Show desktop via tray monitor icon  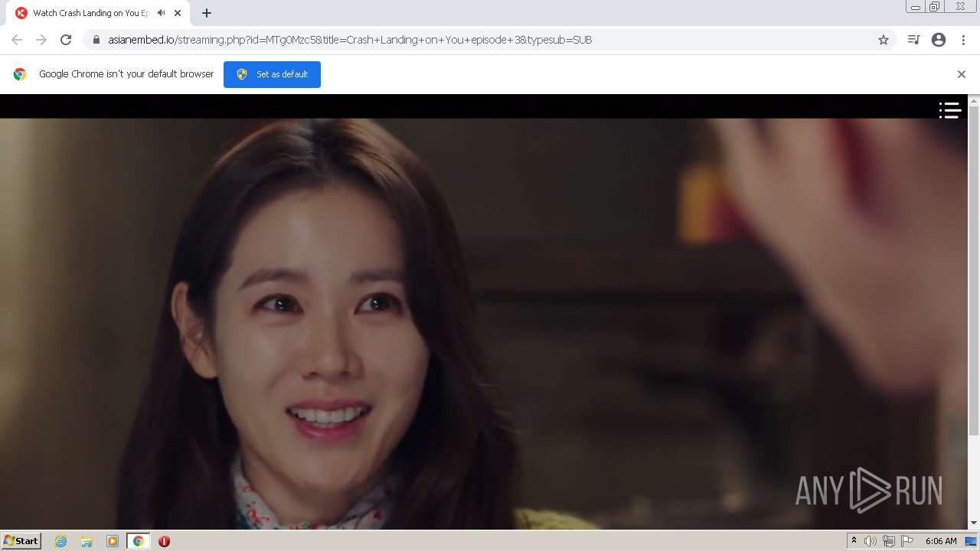[x=971, y=541]
